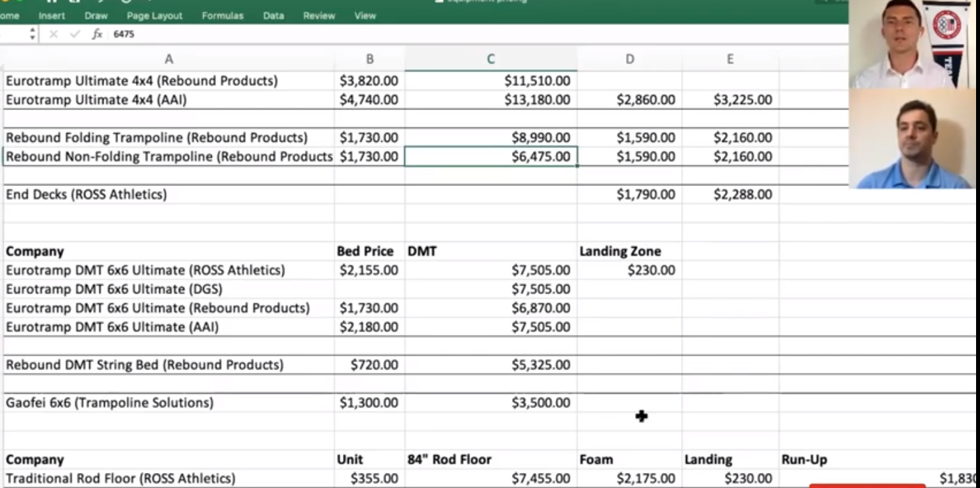Click the $11,510.00 cell
Viewport: 980px width, 488px height.
point(491,81)
